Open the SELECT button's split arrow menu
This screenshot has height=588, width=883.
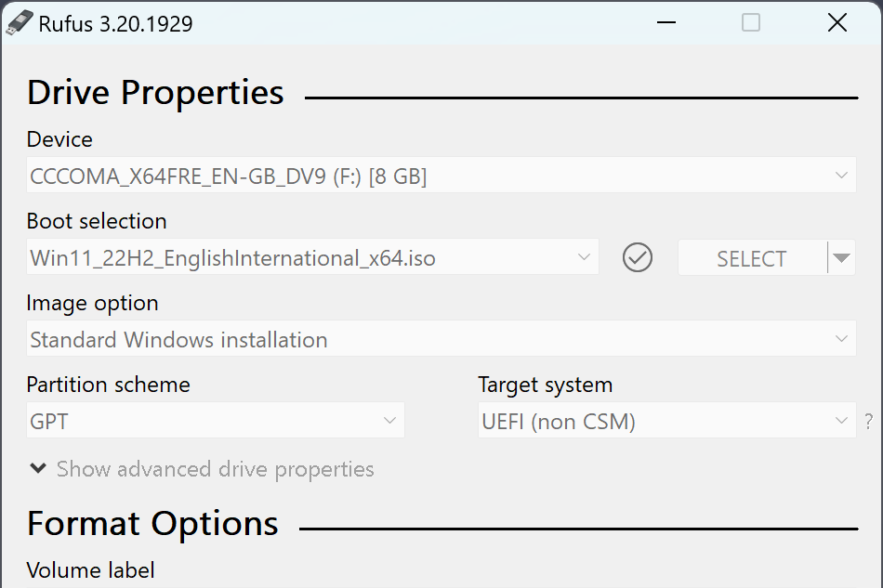pos(841,257)
